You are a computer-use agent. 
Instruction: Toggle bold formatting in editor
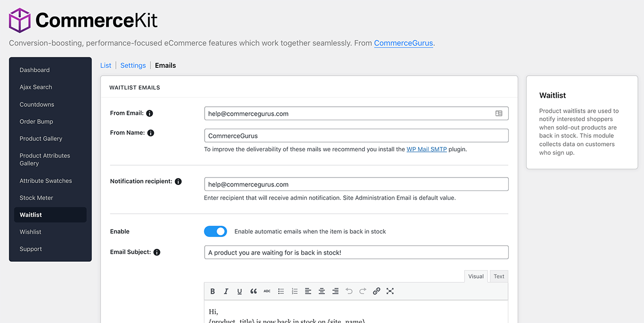[213, 291]
